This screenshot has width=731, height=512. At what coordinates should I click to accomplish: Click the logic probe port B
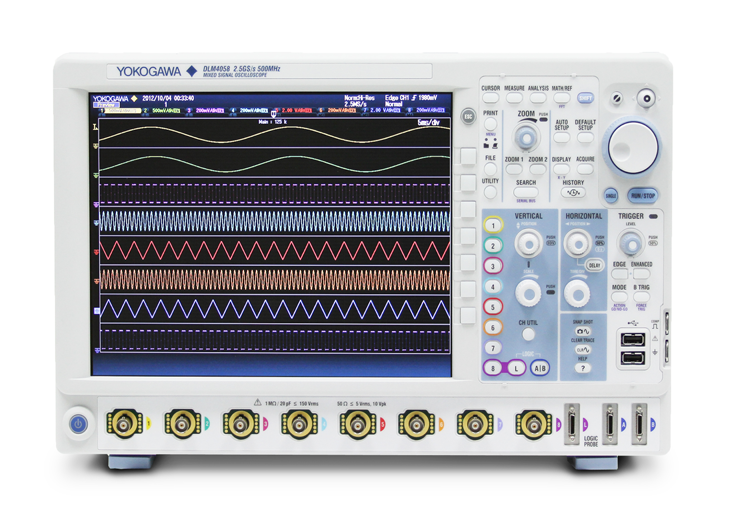click(x=640, y=424)
